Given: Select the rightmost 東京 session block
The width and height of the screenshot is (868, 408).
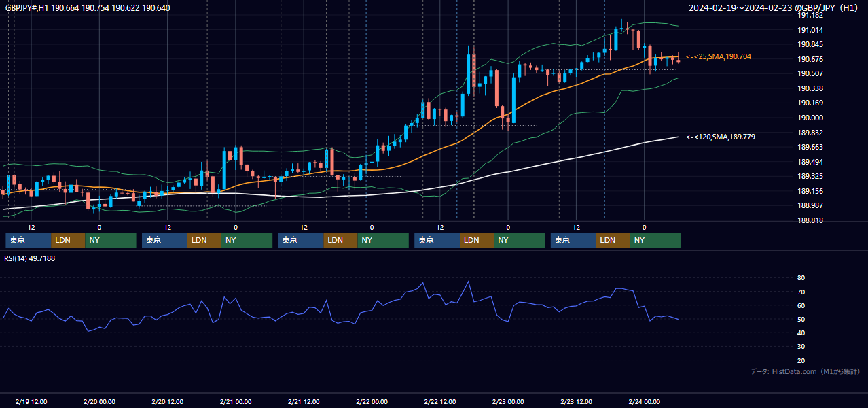Looking at the screenshot, I should click(574, 240).
